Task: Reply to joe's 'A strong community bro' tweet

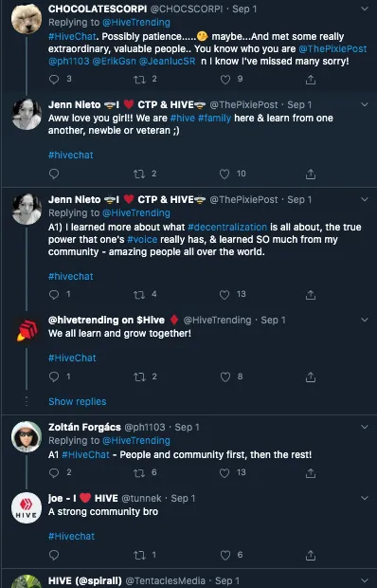Action: tap(54, 555)
